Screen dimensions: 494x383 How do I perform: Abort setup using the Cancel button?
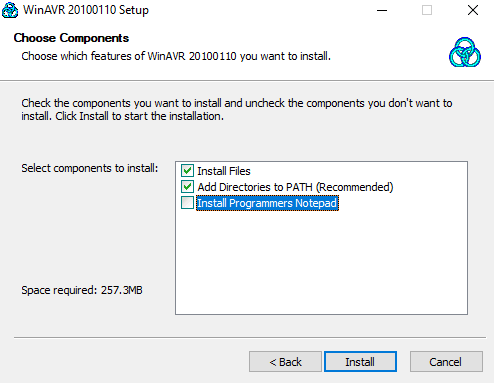click(446, 362)
